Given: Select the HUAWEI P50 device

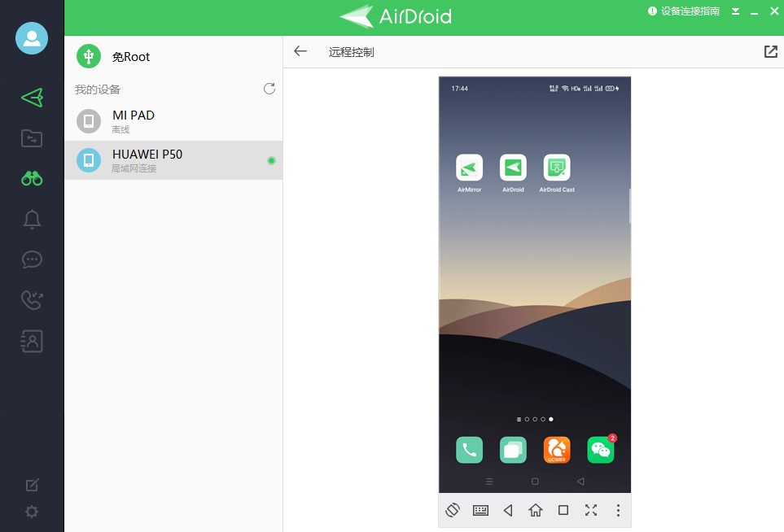Looking at the screenshot, I should point(173,160).
